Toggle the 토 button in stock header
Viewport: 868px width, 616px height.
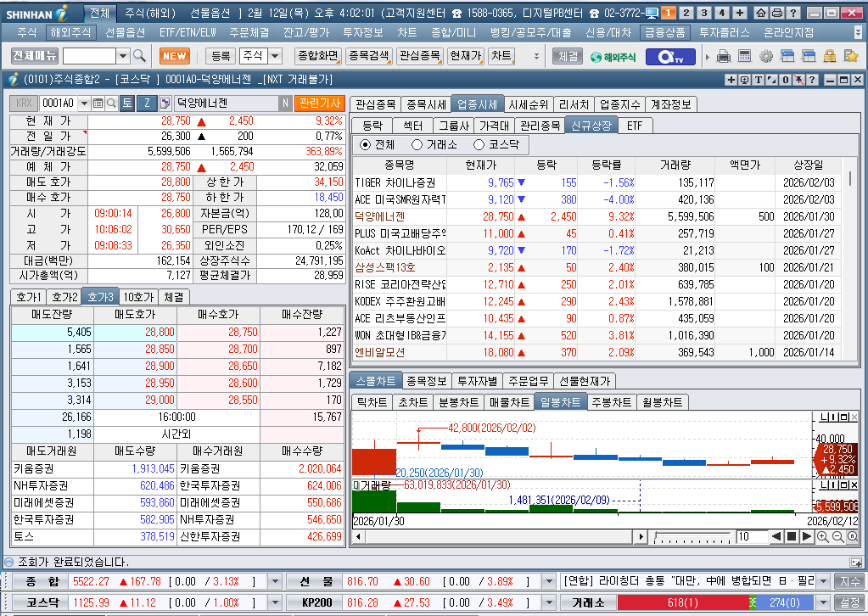pos(127,103)
